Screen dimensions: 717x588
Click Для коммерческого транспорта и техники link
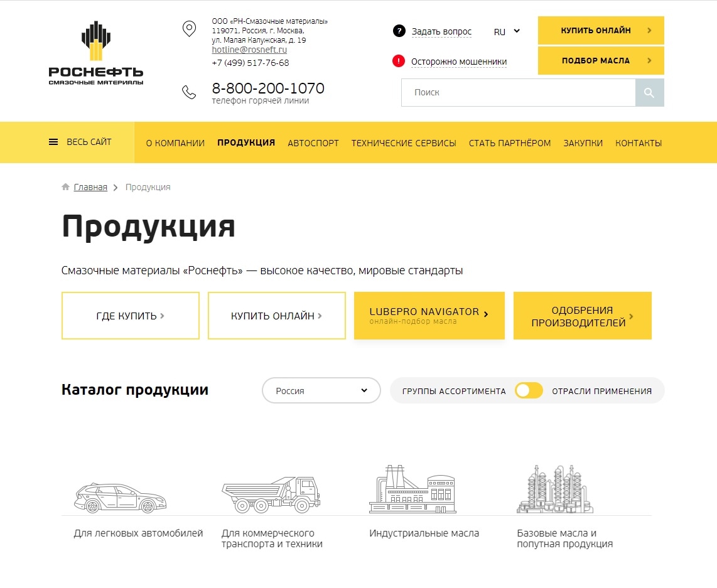pyautogui.click(x=272, y=538)
